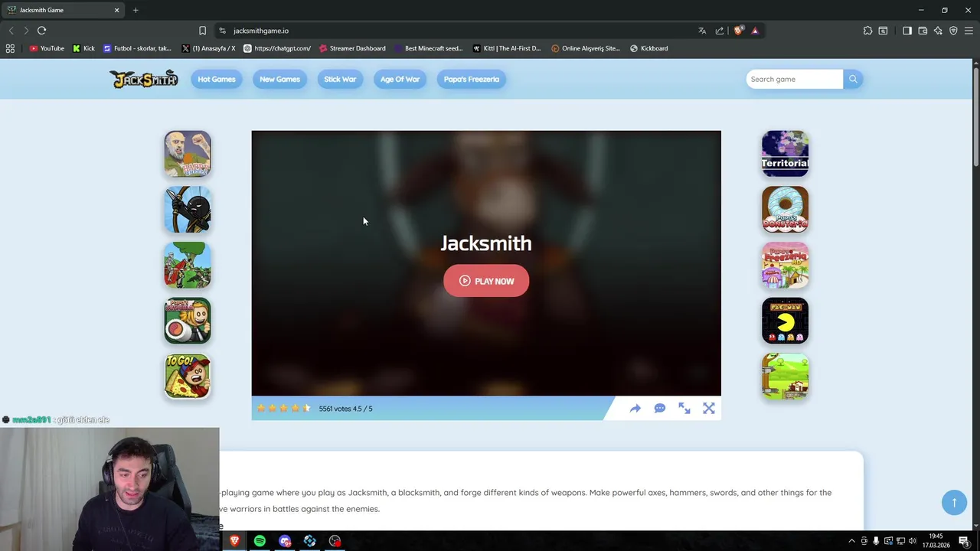Open the Kick bookmark

pyautogui.click(x=83, y=48)
